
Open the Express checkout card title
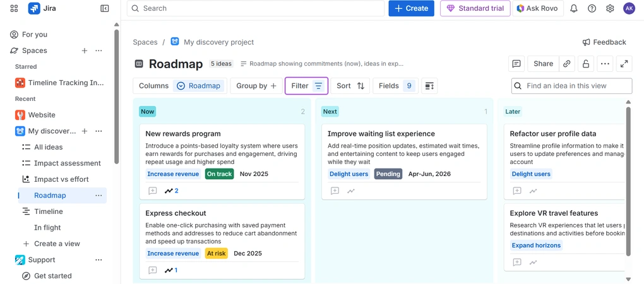point(176,213)
